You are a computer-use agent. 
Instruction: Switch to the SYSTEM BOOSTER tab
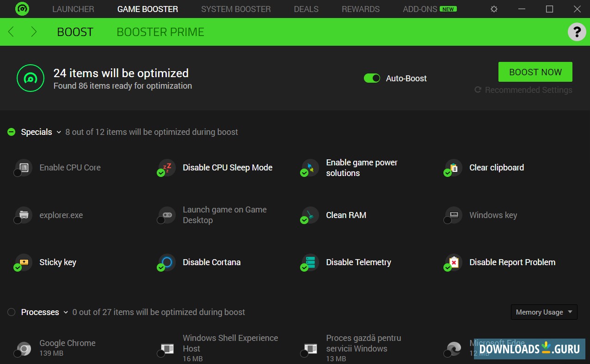[x=235, y=9]
